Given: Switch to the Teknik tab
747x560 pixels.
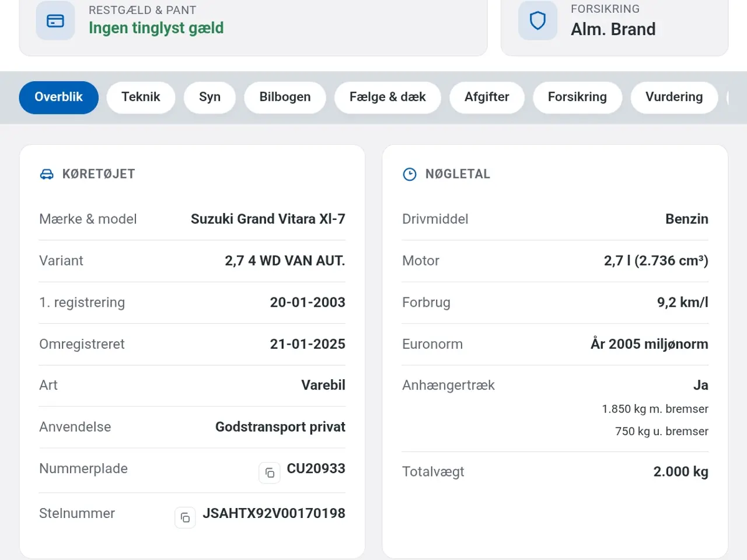Looking at the screenshot, I should (x=141, y=97).
